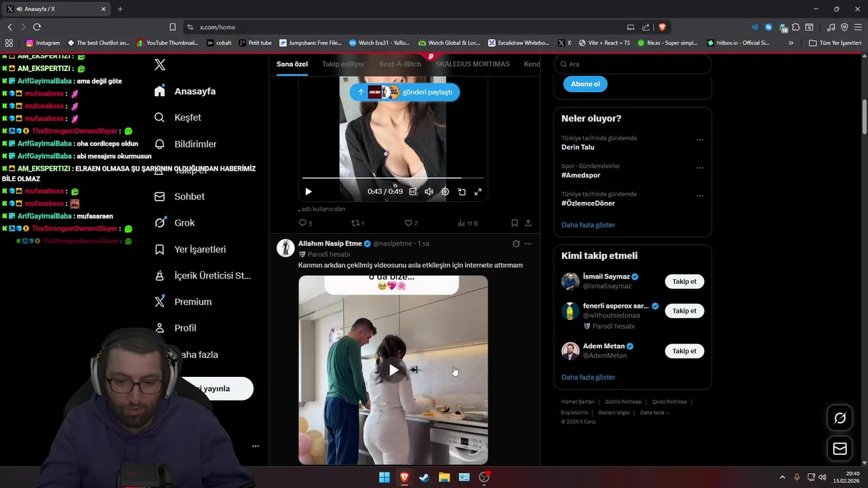The image size is (868, 488).
Task: Switch to the SKALEDUS MORTIMAS tab
Action: pos(473,64)
